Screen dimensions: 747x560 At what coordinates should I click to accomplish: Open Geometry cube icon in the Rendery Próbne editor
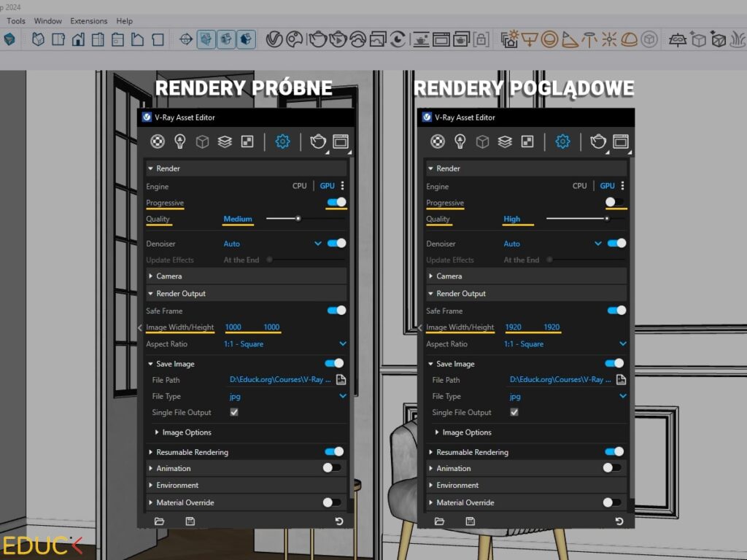click(x=202, y=141)
